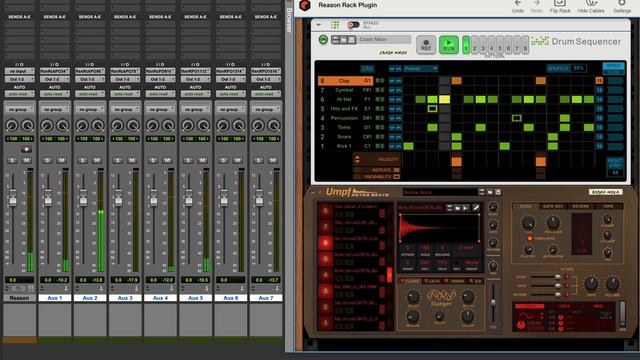Image resolution: width=640 pixels, height=360 pixels.
Task: Click Umpf drum pad 4
Action: tap(325, 275)
